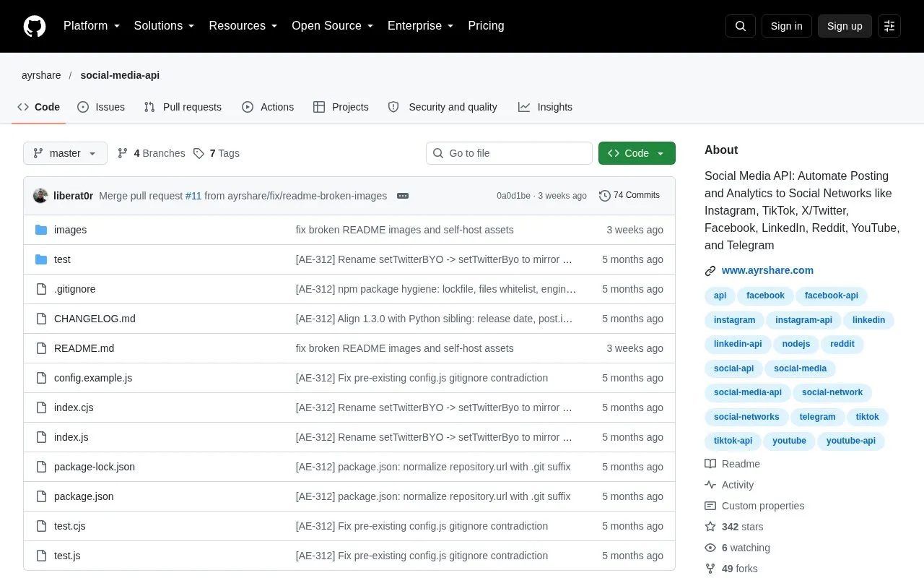Open the search magnifier button
The height and width of the screenshot is (578, 924).
[741, 26]
